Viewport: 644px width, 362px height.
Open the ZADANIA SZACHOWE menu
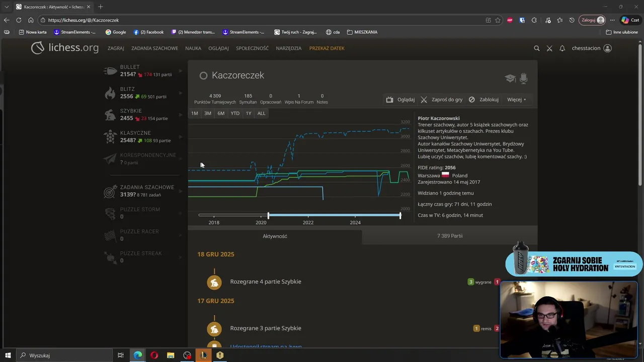click(154, 48)
